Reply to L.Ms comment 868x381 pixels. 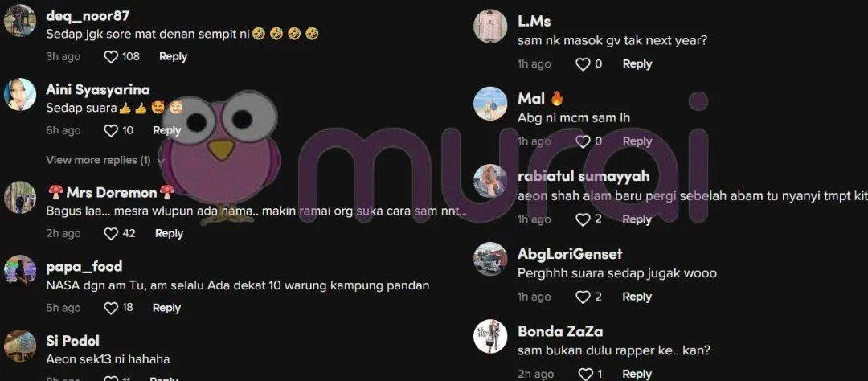tap(637, 63)
